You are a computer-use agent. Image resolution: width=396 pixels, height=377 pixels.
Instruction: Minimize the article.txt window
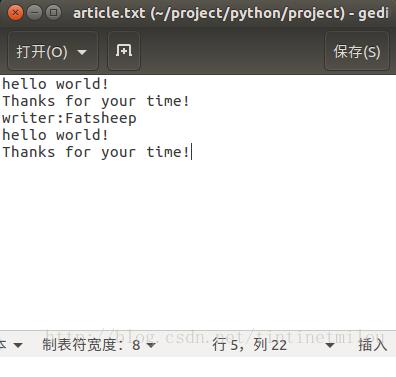tap(34, 13)
